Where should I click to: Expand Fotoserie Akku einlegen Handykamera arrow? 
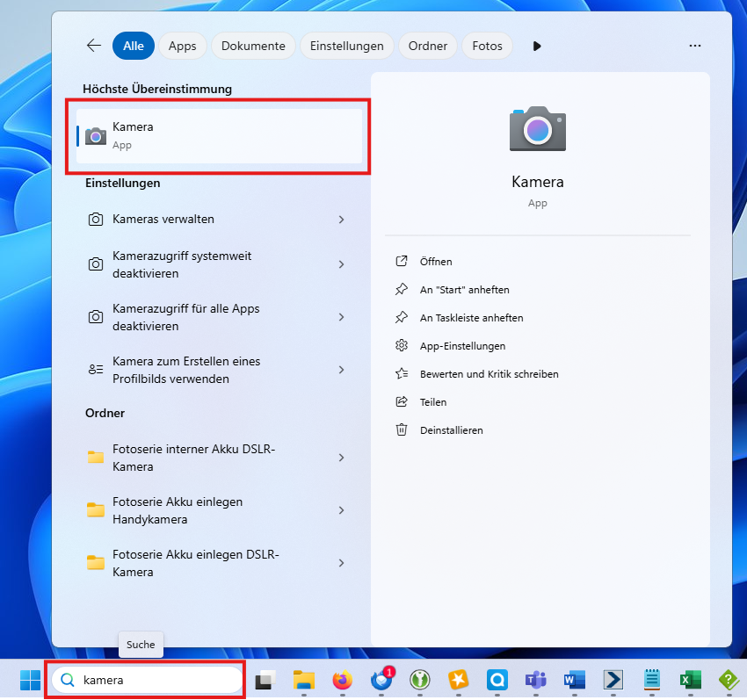[341, 510]
